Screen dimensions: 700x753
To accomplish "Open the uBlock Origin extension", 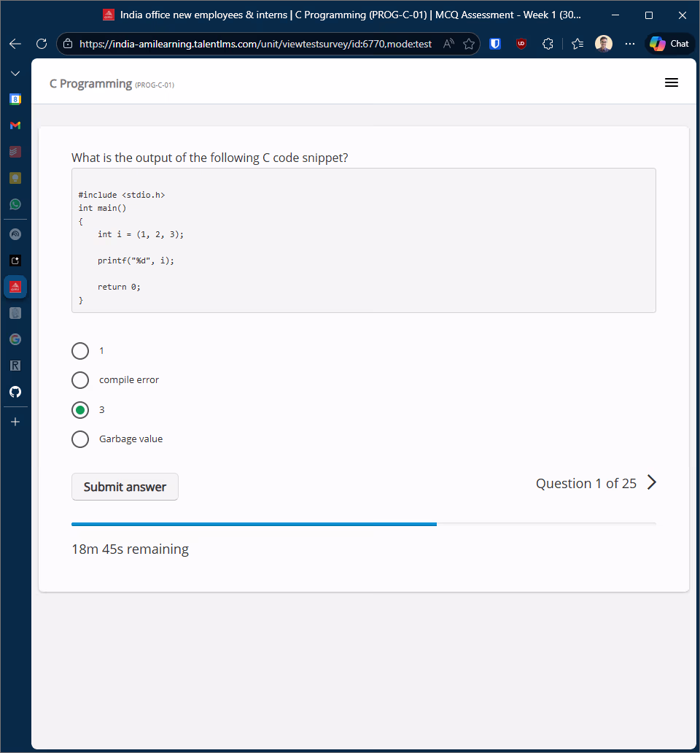I will [x=521, y=44].
